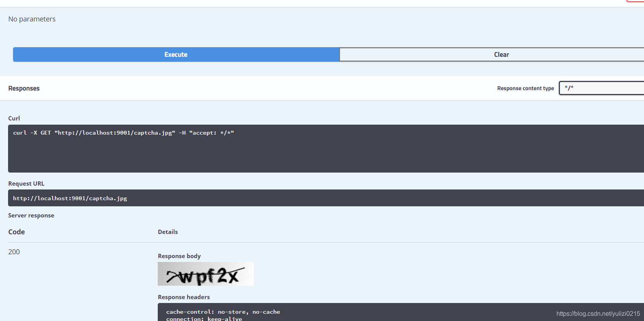Click the Response headers label
Image resolution: width=644 pixels, height=321 pixels.
(183, 297)
